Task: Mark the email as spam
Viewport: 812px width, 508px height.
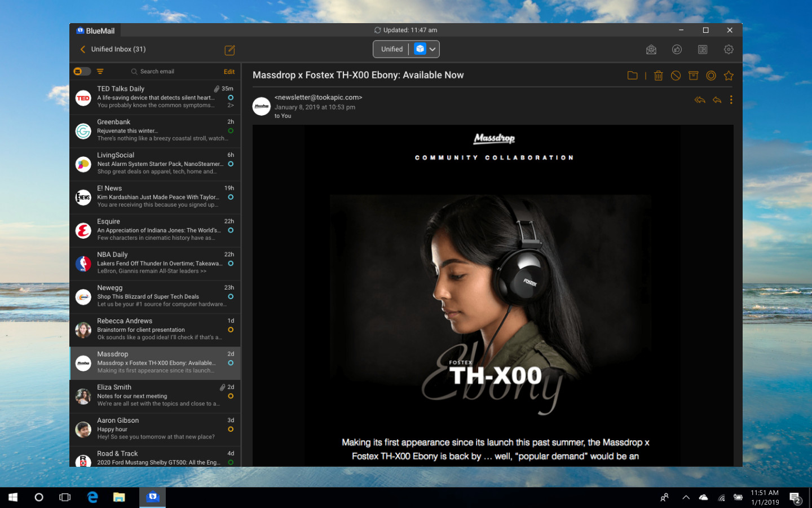Action: click(676, 76)
